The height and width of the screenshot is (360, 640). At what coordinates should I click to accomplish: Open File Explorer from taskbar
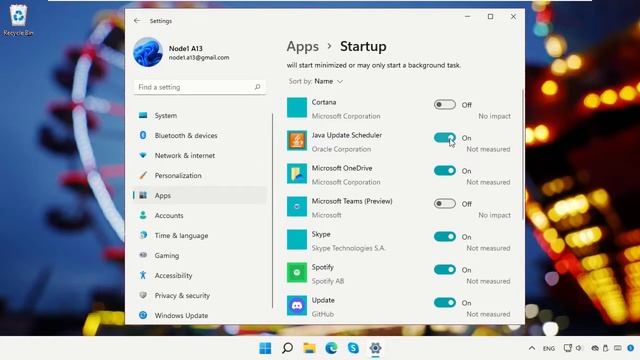[309, 348]
